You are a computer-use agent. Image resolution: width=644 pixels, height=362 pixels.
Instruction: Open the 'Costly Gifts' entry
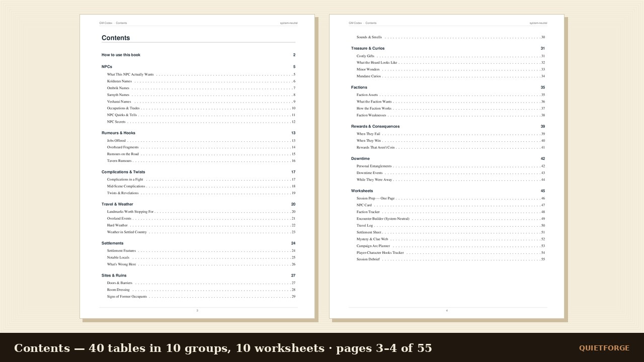click(451, 56)
